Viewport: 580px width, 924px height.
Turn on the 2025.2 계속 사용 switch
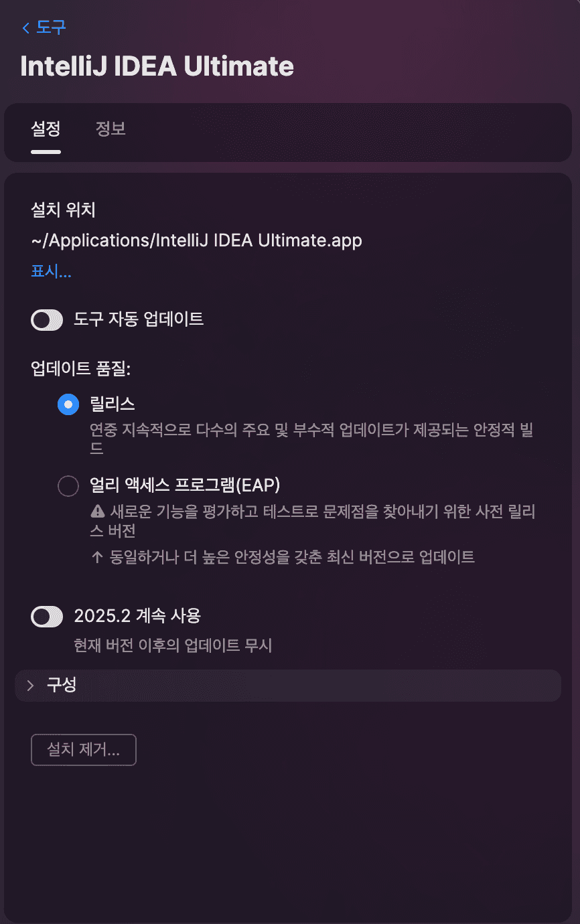47,616
